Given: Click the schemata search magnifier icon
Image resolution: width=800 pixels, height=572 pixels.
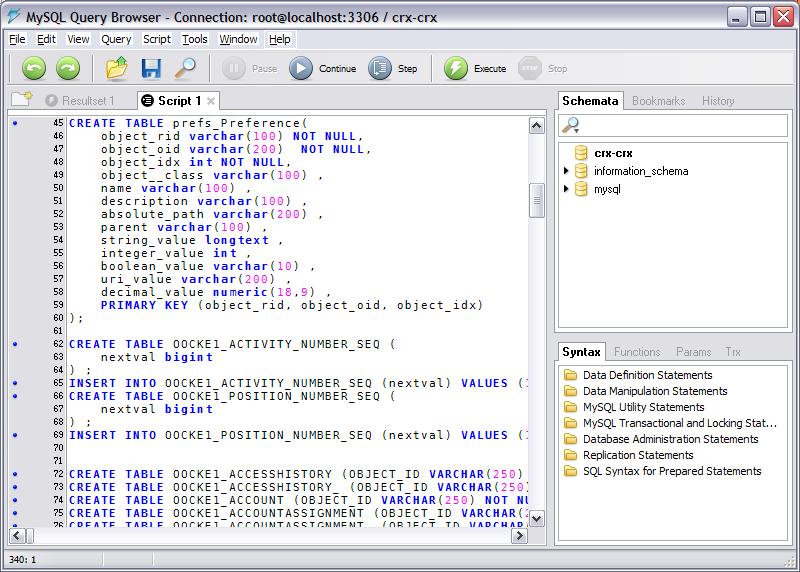Looking at the screenshot, I should click(x=570, y=125).
